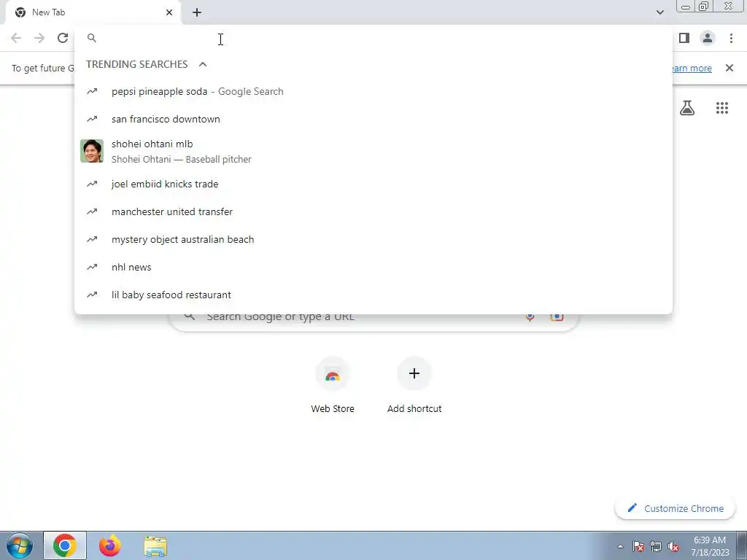Select the pepsi pineapple soda suggestion
This screenshot has width=747, height=560.
point(373,91)
